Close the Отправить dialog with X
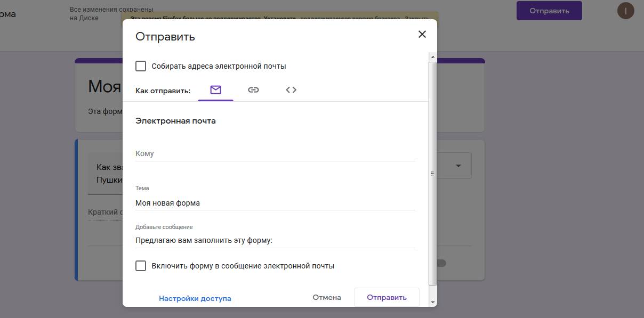 tap(422, 35)
